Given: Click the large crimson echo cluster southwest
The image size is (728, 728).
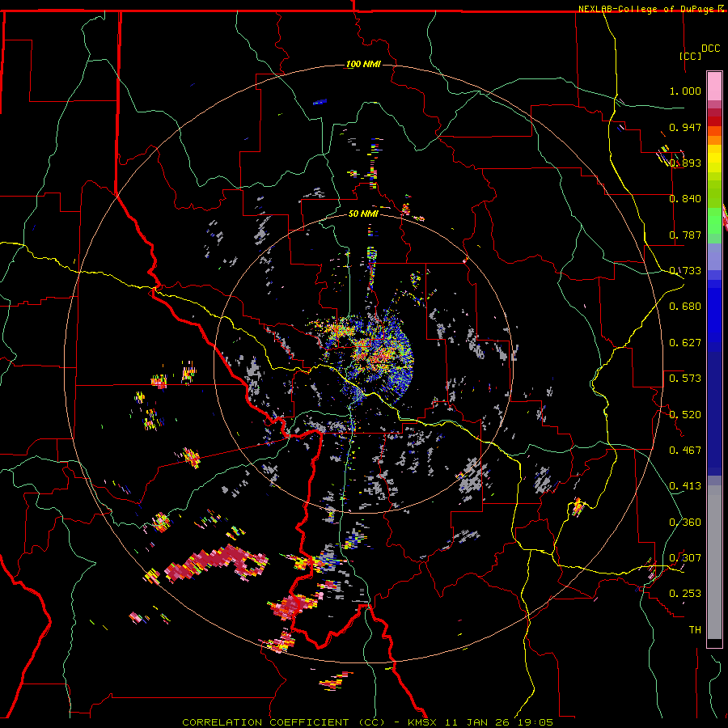Looking at the screenshot, I should click(216, 562).
